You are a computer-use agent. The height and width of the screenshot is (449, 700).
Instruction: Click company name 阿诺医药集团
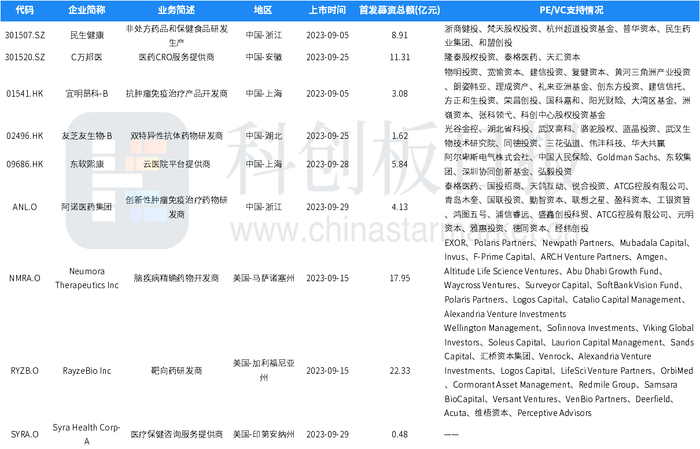click(x=87, y=207)
